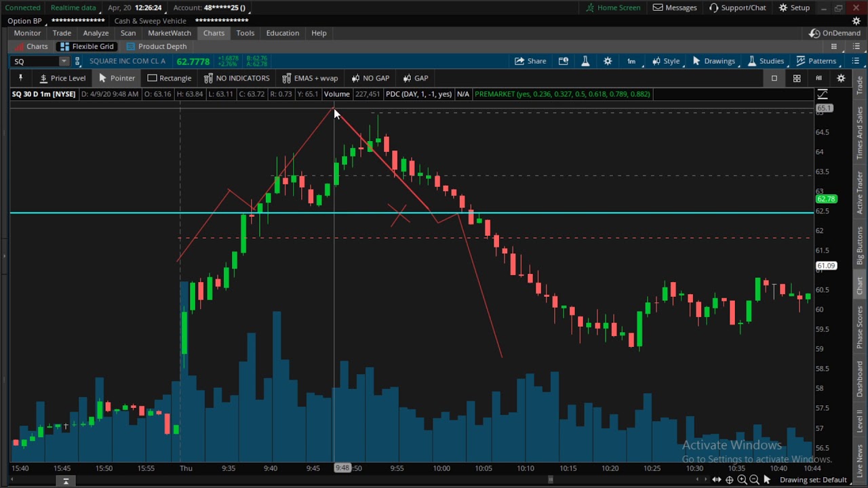Open the Trade tab

point(62,33)
